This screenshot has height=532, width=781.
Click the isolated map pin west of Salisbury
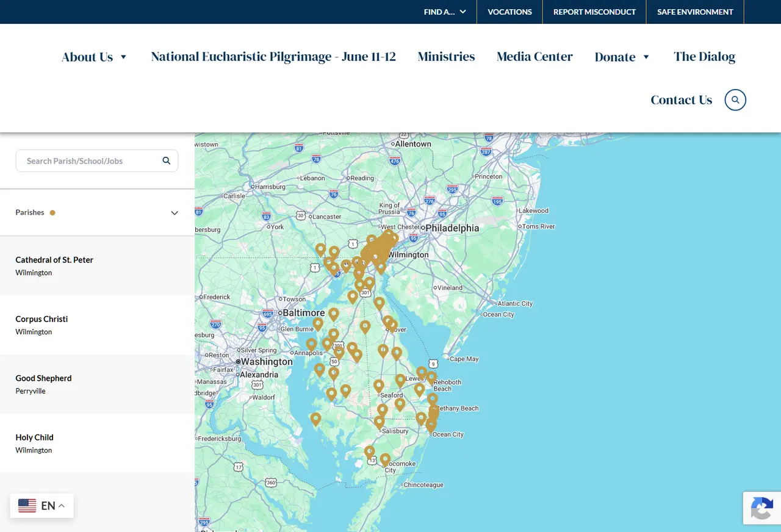tap(315, 419)
